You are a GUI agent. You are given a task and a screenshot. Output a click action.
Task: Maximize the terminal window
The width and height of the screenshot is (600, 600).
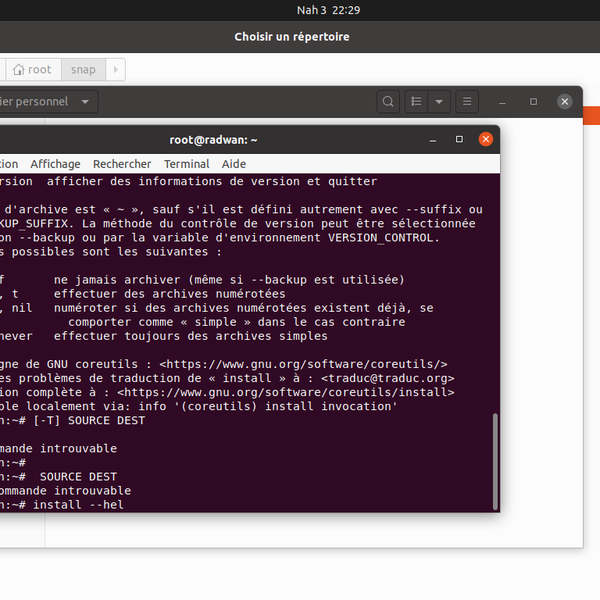459,139
